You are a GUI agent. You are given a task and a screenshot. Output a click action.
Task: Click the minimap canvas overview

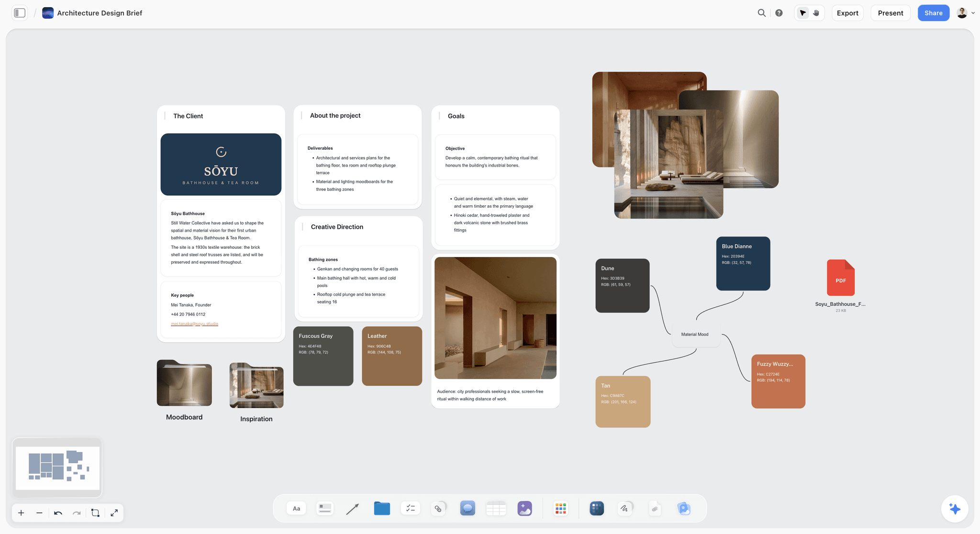point(57,468)
